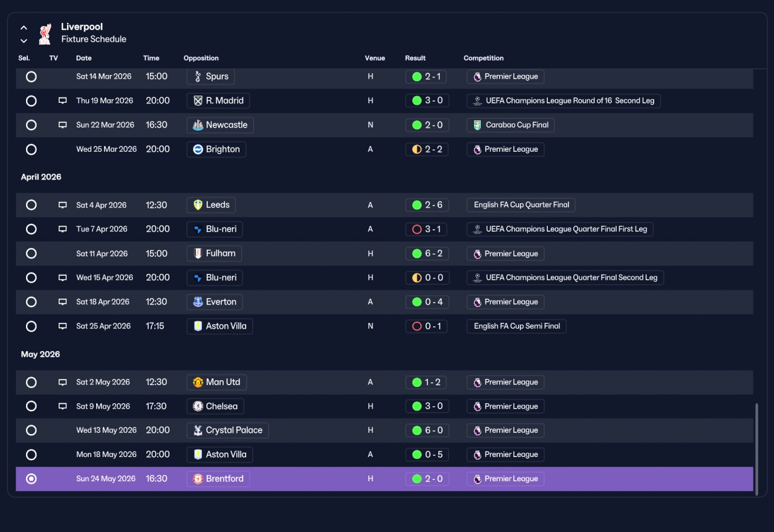The width and height of the screenshot is (774, 532).
Task: Click TV icon on Newcastle row
Action: point(62,125)
